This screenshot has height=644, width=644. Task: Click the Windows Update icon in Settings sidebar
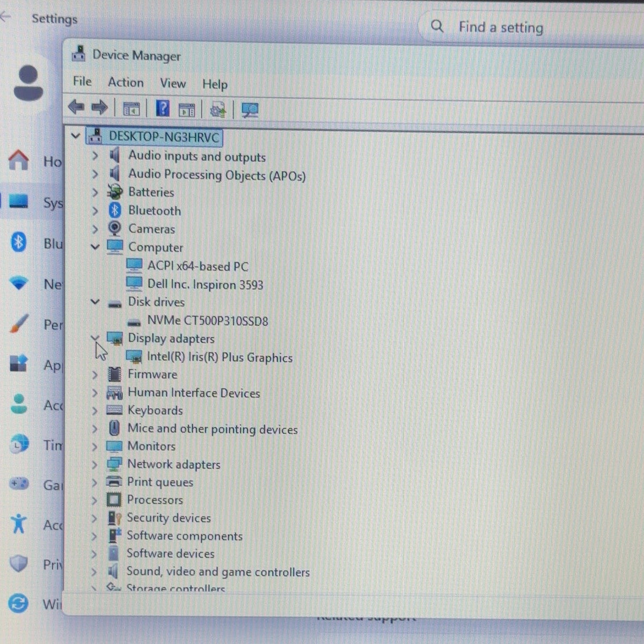[x=19, y=604]
